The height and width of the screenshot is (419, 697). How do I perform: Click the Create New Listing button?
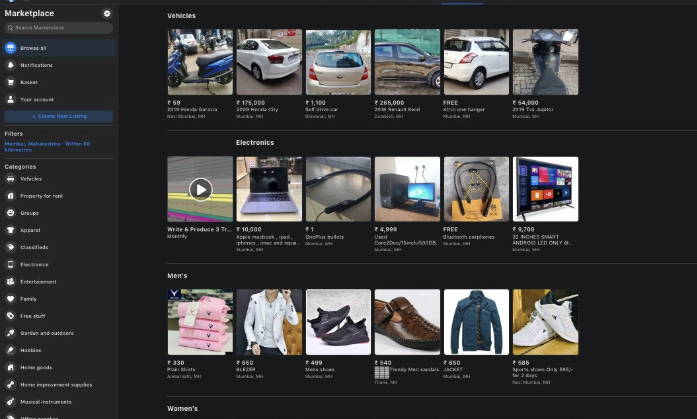(59, 116)
